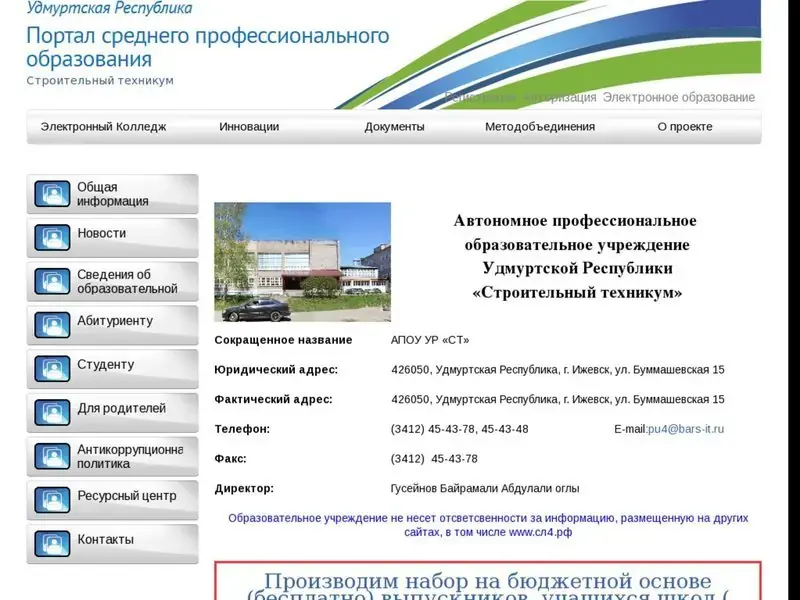
Task: Click the icon next to Новости
Action: [x=52, y=238]
